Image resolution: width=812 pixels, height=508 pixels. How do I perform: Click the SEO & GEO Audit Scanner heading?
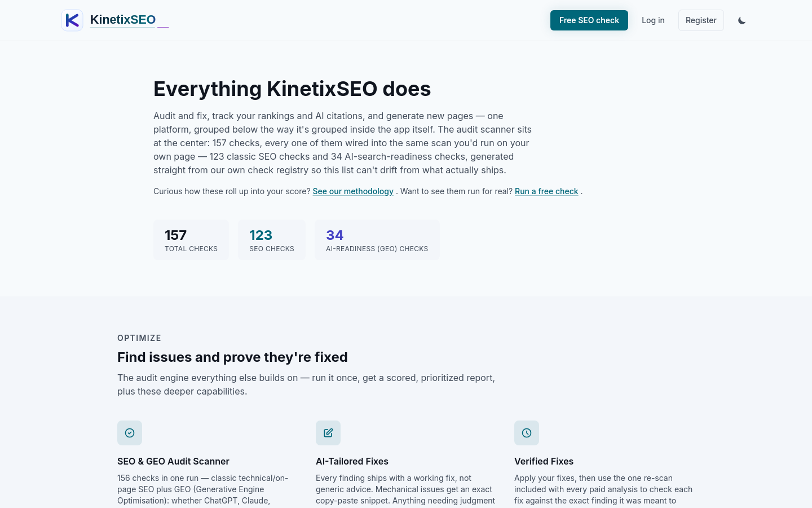(x=173, y=461)
